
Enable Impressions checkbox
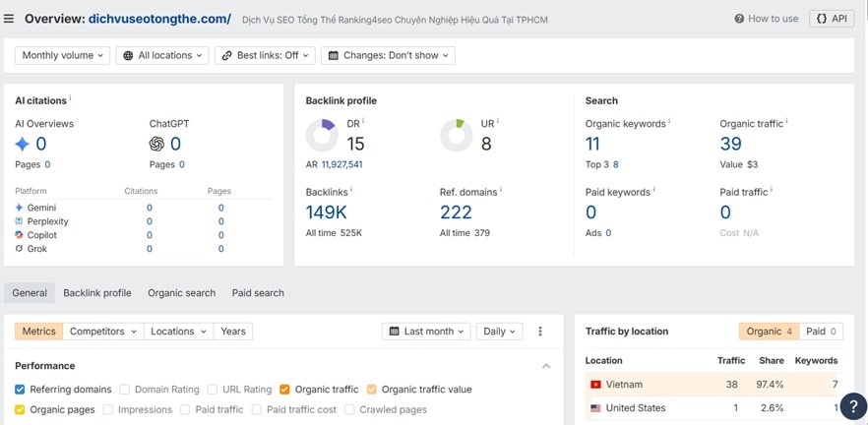(108, 410)
